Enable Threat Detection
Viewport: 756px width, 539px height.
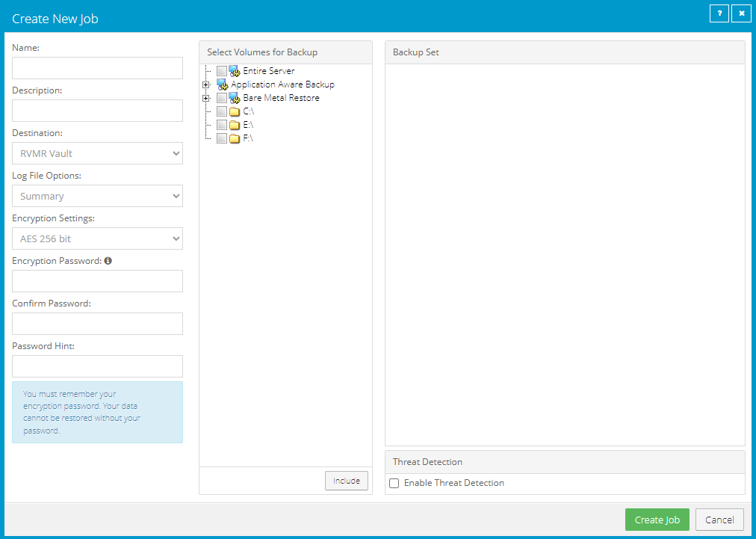394,483
